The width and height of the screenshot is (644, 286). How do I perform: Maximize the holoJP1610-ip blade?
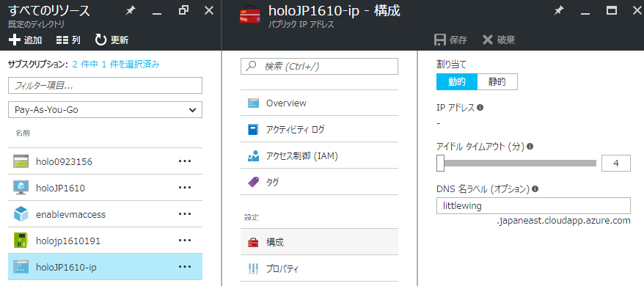coord(612,11)
